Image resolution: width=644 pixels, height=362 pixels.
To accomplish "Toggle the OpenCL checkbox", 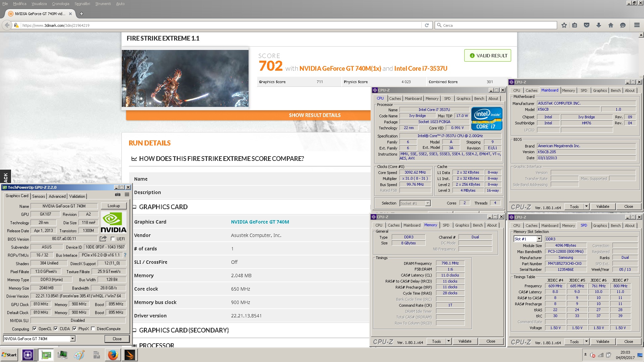I will click(35, 329).
